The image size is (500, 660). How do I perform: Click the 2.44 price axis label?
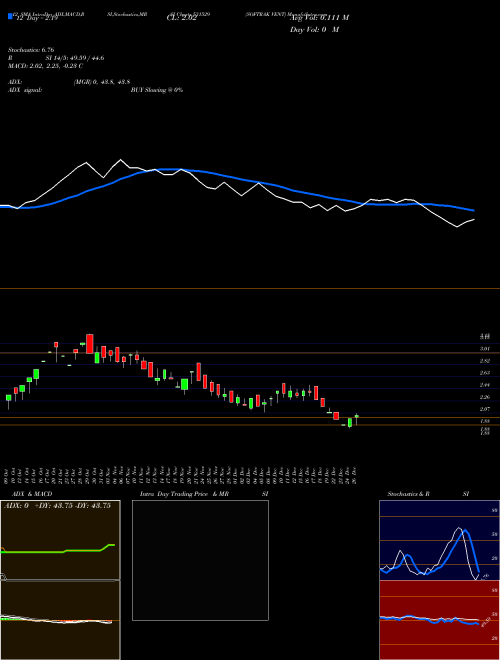click(x=485, y=385)
